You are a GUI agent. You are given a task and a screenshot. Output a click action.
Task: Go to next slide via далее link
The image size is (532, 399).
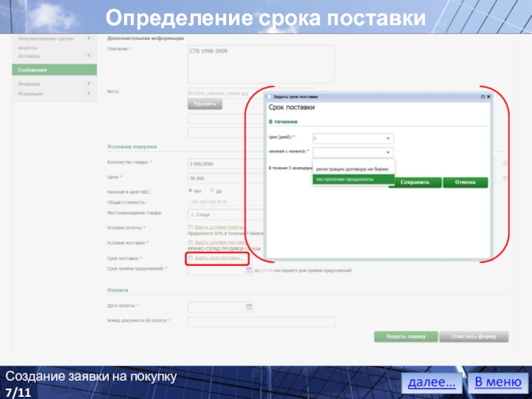click(432, 382)
